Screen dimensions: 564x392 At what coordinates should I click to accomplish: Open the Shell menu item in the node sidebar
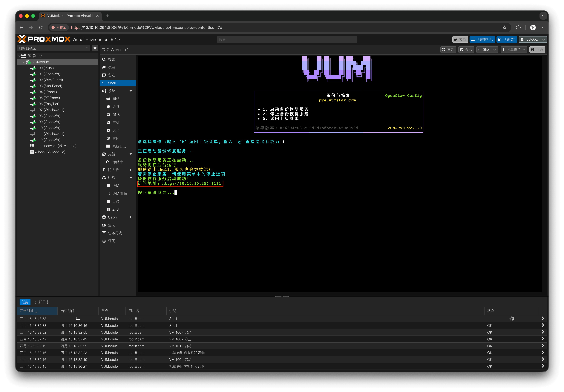pyautogui.click(x=118, y=83)
